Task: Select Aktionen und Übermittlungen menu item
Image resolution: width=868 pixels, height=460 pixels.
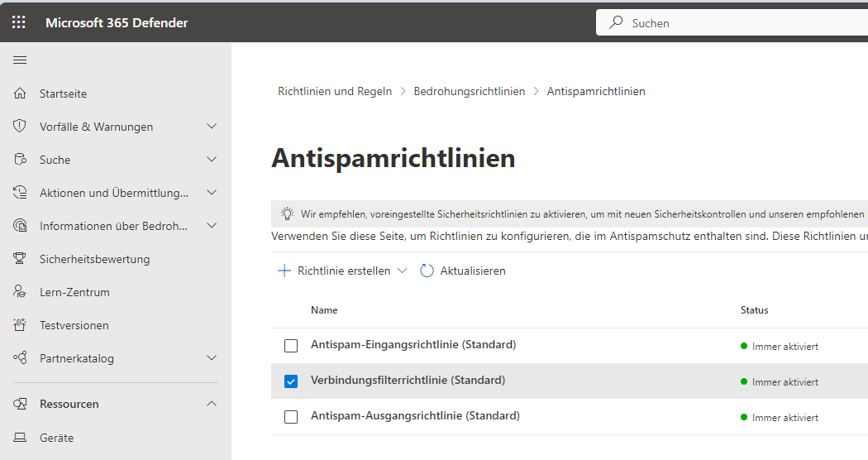Action: point(113,193)
